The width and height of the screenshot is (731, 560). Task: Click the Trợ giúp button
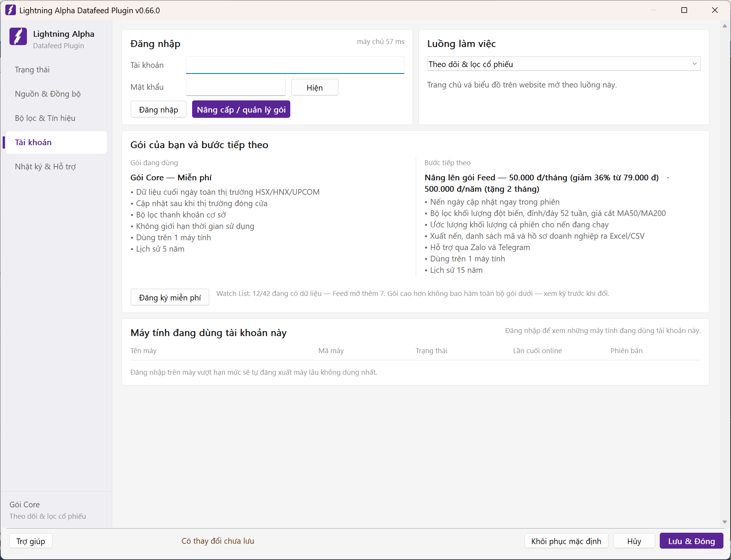(31, 541)
